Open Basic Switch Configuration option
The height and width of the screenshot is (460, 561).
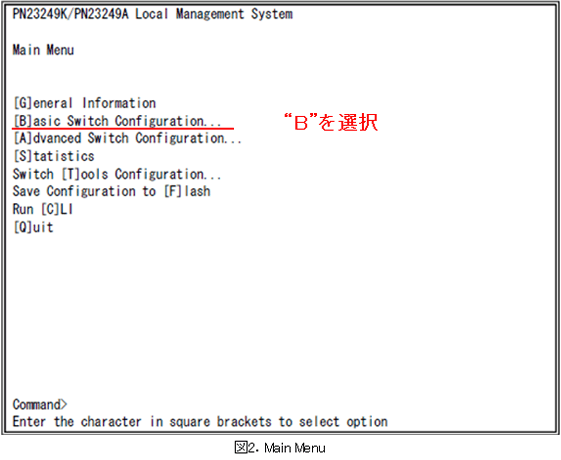click(117, 121)
